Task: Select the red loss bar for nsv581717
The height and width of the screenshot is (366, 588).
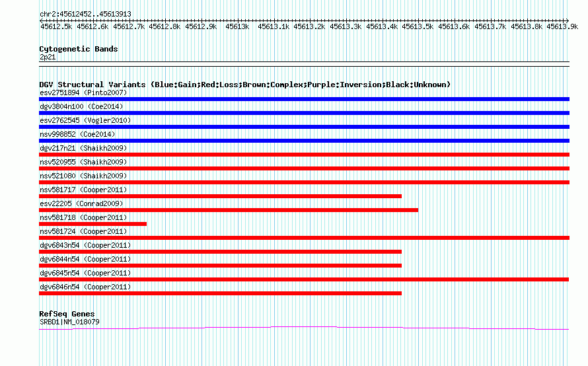Action: click(x=221, y=196)
